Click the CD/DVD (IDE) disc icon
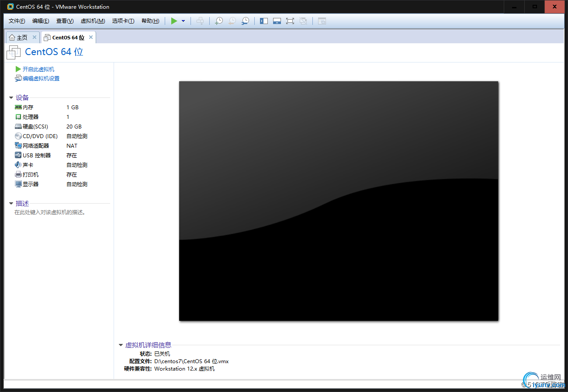The image size is (568, 392). tap(18, 136)
